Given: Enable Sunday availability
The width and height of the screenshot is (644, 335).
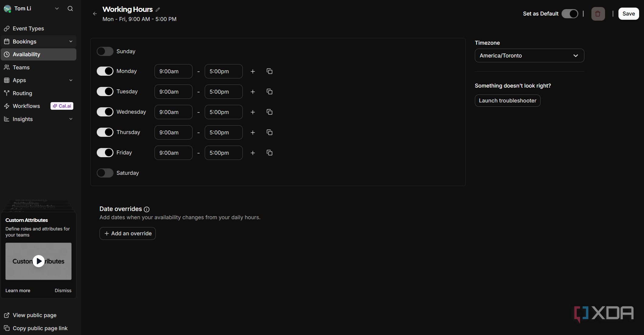Looking at the screenshot, I should 105,51.
